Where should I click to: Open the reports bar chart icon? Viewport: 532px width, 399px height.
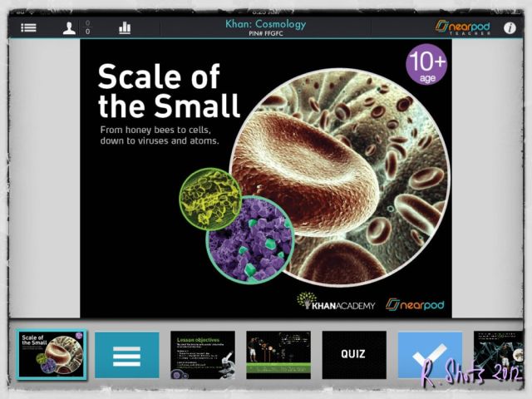(x=125, y=27)
